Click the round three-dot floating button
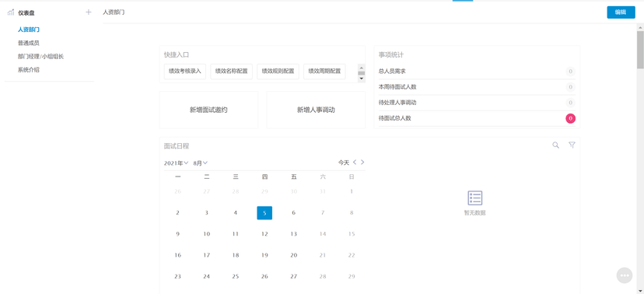644x294 pixels. tap(625, 275)
